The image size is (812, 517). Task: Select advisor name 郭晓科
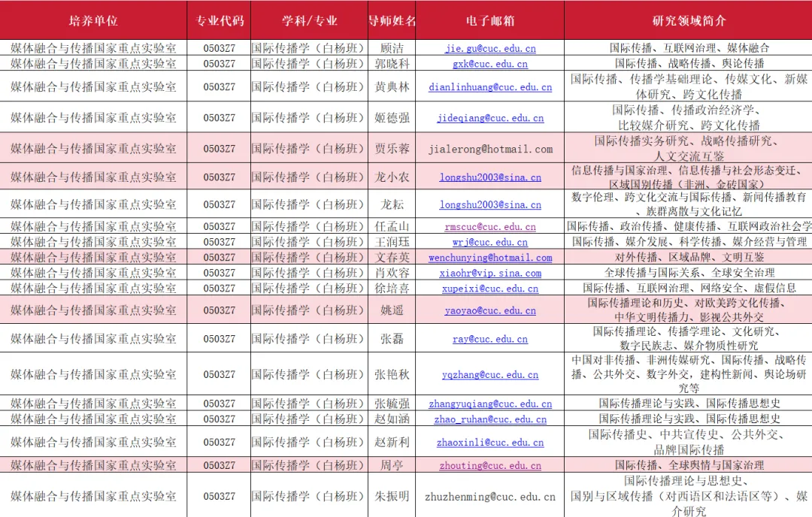tap(392, 64)
